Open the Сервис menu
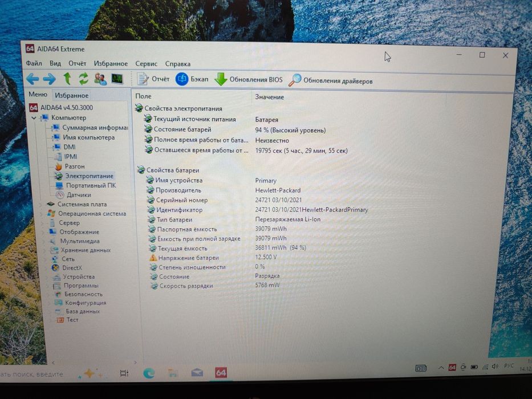 [146, 64]
